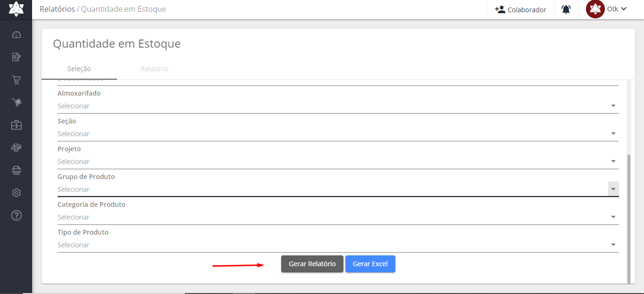Screen dimensions: 644x294
Task: Click the Tipo de Produto label
Action: click(83, 232)
